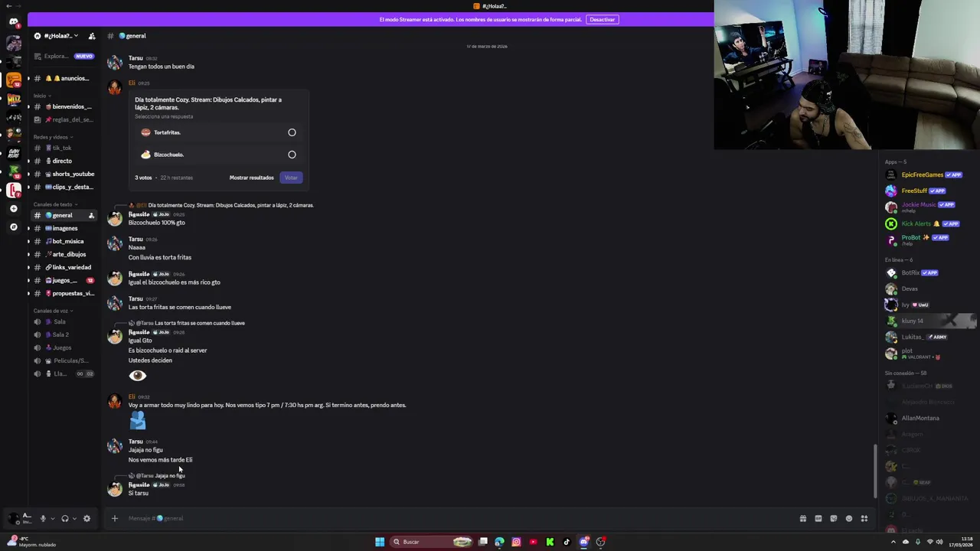
Task: Open the directo channel
Action: 64,161
